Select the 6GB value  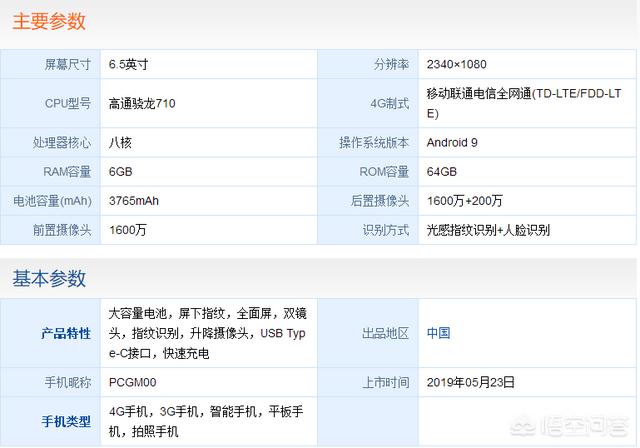click(120, 172)
